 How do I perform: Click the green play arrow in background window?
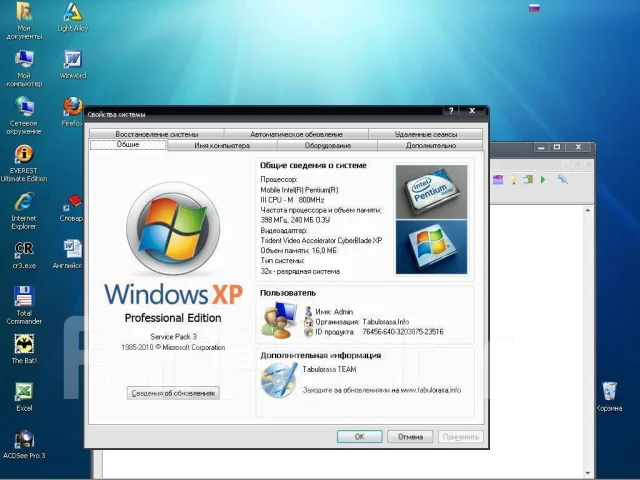point(543,180)
